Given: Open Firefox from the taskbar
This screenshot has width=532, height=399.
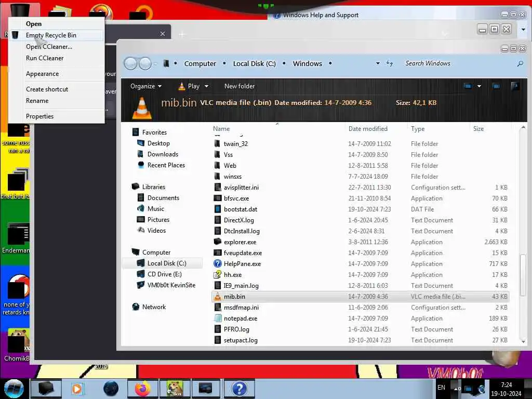Looking at the screenshot, I should click(x=142, y=389).
